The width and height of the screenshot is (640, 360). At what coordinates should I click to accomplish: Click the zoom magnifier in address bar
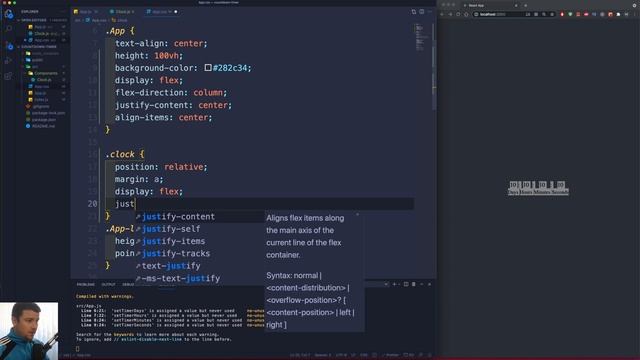(544, 14)
